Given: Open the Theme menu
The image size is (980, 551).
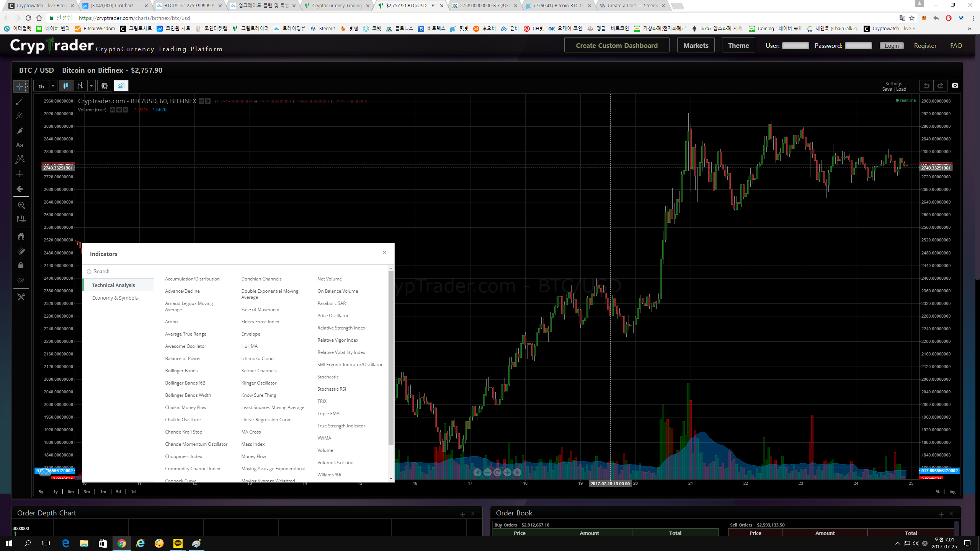Looking at the screenshot, I should pyautogui.click(x=738, y=46).
